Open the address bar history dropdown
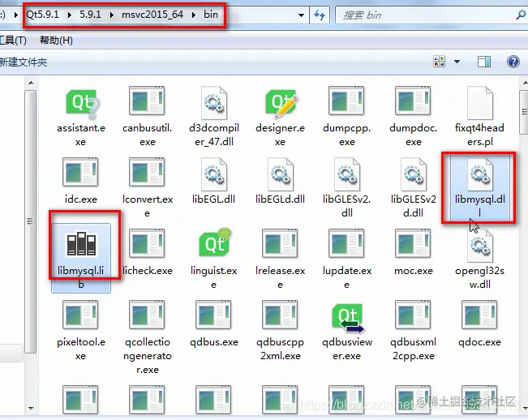 [301, 15]
